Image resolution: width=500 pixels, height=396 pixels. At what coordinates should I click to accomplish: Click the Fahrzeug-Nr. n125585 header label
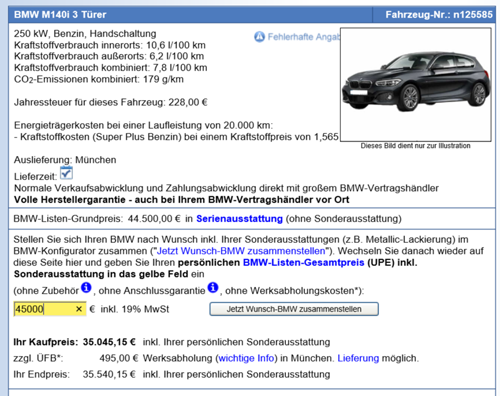tap(439, 15)
